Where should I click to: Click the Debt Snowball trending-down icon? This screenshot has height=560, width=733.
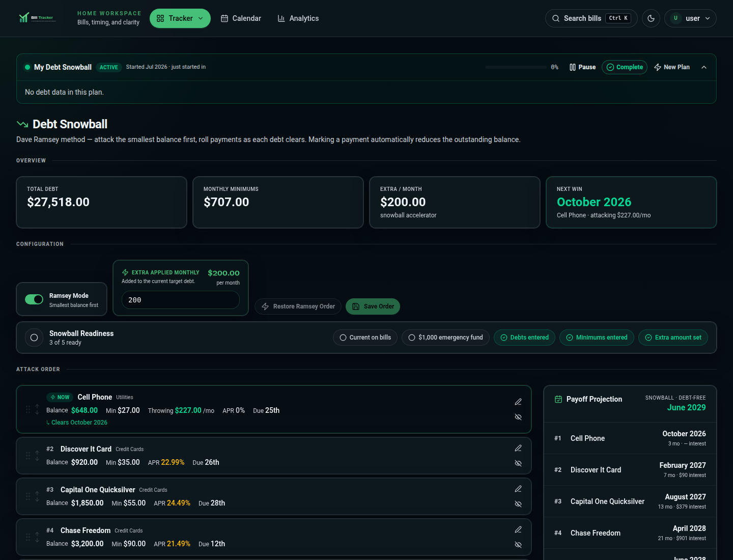[x=22, y=124]
